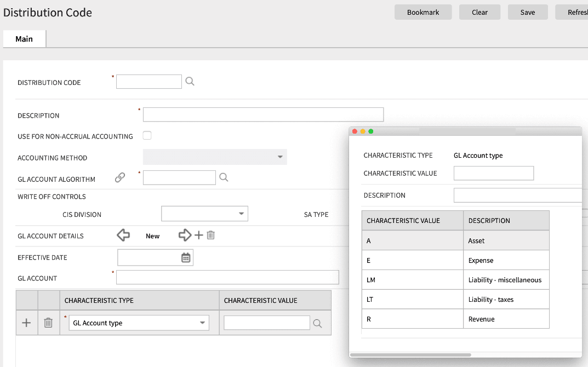
Task: Remove the GL Account type characteristic row
Action: pyautogui.click(x=48, y=323)
